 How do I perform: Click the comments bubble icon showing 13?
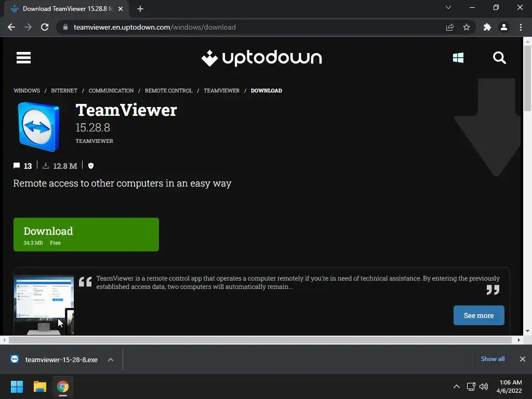(17, 166)
